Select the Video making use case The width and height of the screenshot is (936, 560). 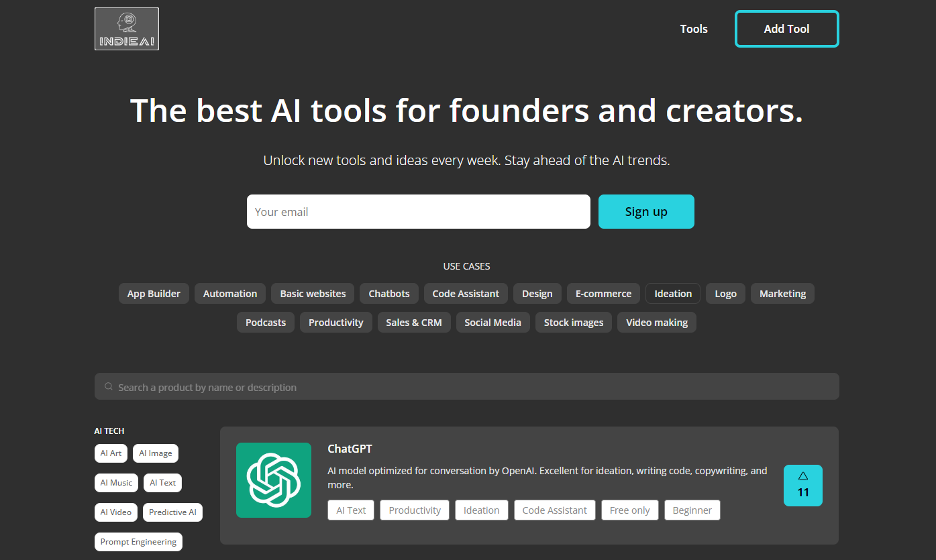pos(656,323)
